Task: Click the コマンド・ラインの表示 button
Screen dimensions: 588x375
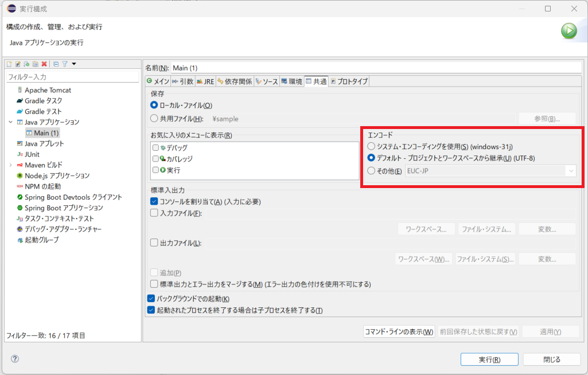Action: (399, 331)
